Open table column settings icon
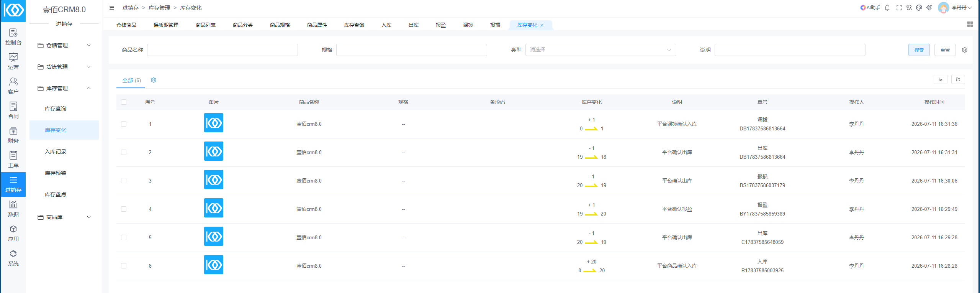The height and width of the screenshot is (293, 980). pyautogui.click(x=941, y=79)
